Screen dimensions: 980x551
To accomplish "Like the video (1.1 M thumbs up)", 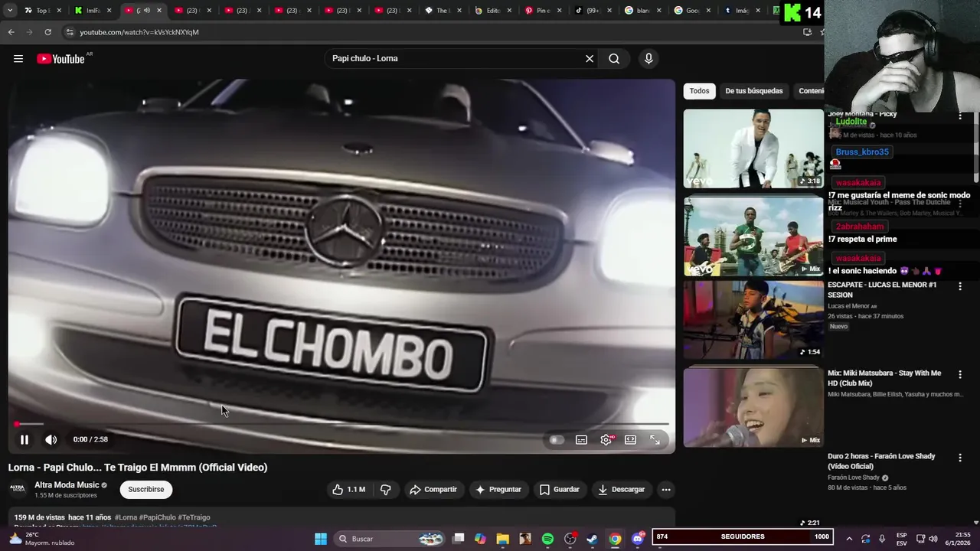I will 348,489.
